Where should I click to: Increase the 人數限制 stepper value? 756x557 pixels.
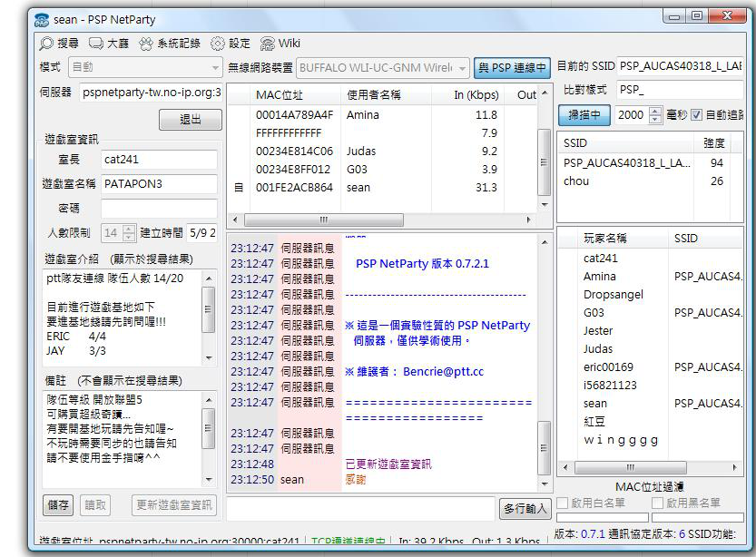129,229
